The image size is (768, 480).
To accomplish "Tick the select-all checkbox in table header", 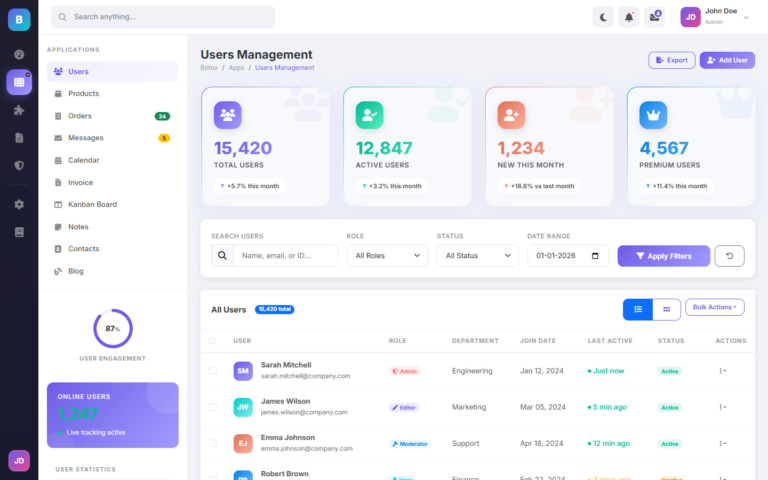I will (x=212, y=341).
